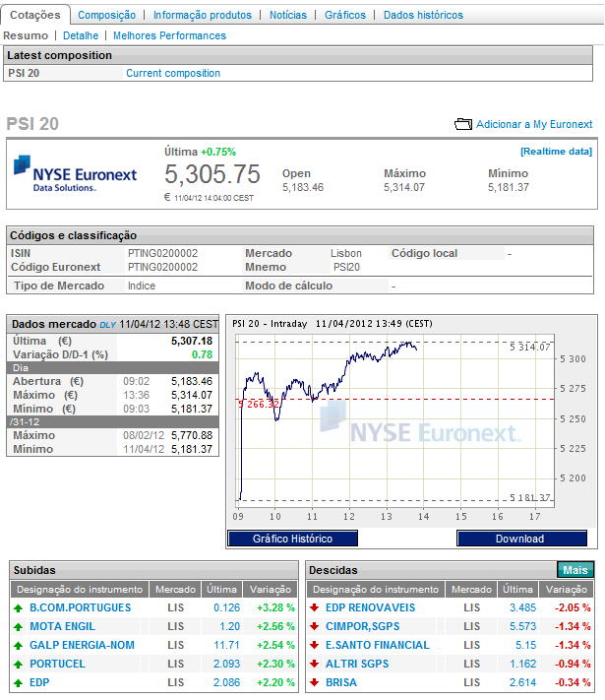The height and width of the screenshot is (700, 605).
Task: Click the -2.05 % variation of EDP RENOVAVEIS
Action: tap(573, 607)
